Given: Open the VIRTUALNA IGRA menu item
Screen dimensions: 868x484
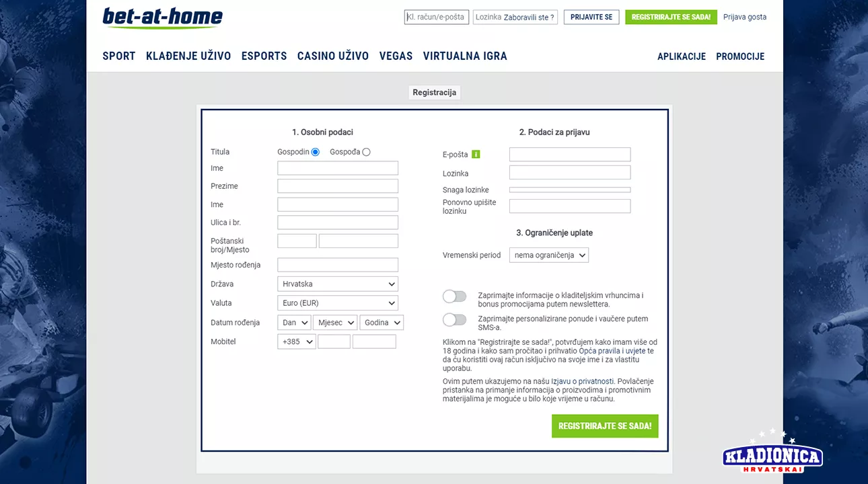Looking at the screenshot, I should click(465, 56).
